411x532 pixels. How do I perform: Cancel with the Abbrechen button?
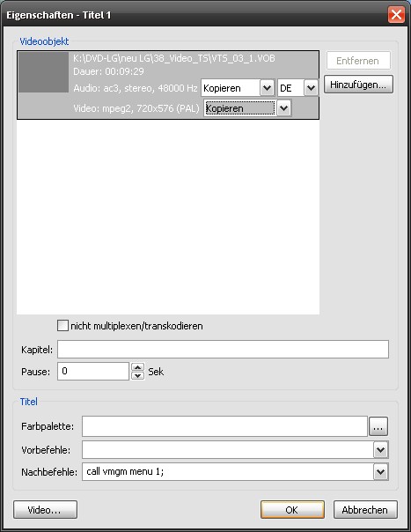pyautogui.click(x=365, y=510)
